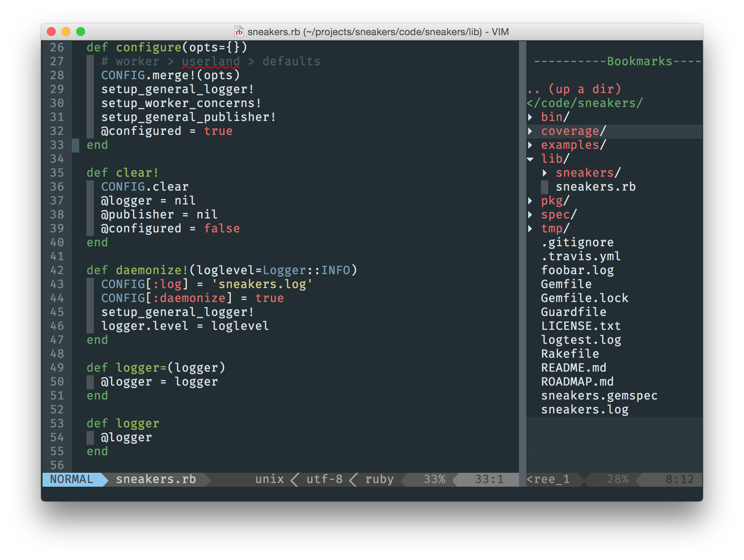This screenshot has height=560, width=744.
Task: Open README.md from the tree
Action: pyautogui.click(x=574, y=368)
